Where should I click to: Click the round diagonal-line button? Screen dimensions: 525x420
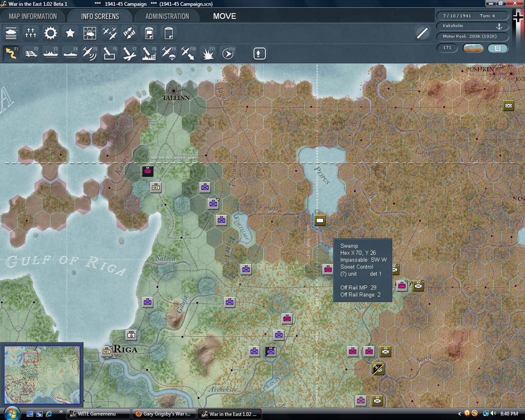pyautogui.click(x=422, y=33)
